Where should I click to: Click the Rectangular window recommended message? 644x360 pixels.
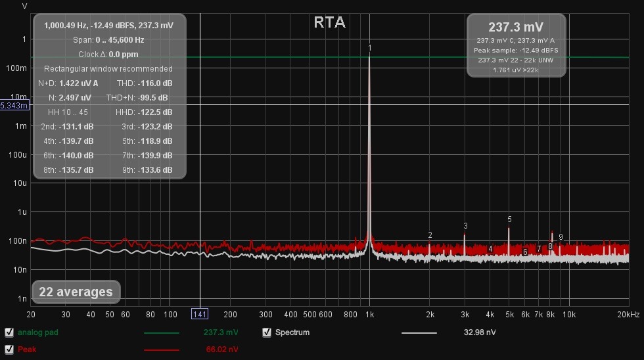108,69
